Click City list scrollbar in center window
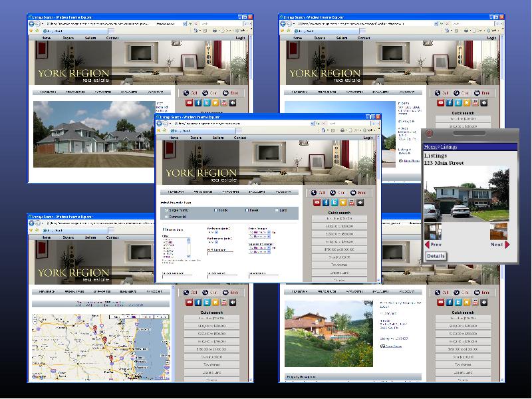 tap(189, 247)
